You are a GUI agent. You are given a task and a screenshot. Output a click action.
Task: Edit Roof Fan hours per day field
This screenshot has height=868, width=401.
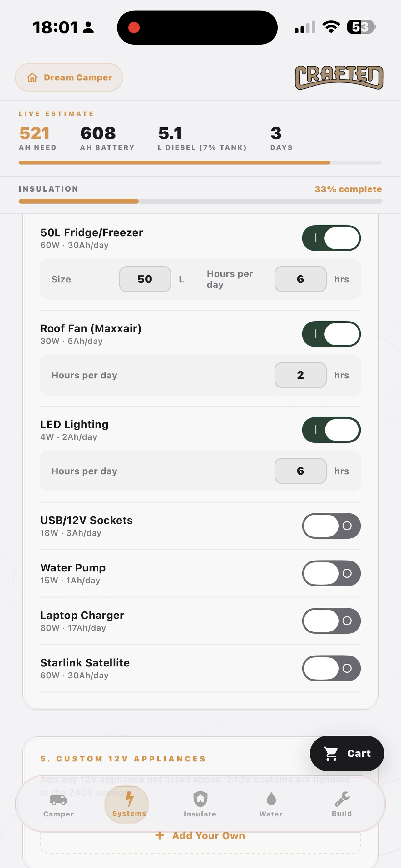(x=300, y=375)
